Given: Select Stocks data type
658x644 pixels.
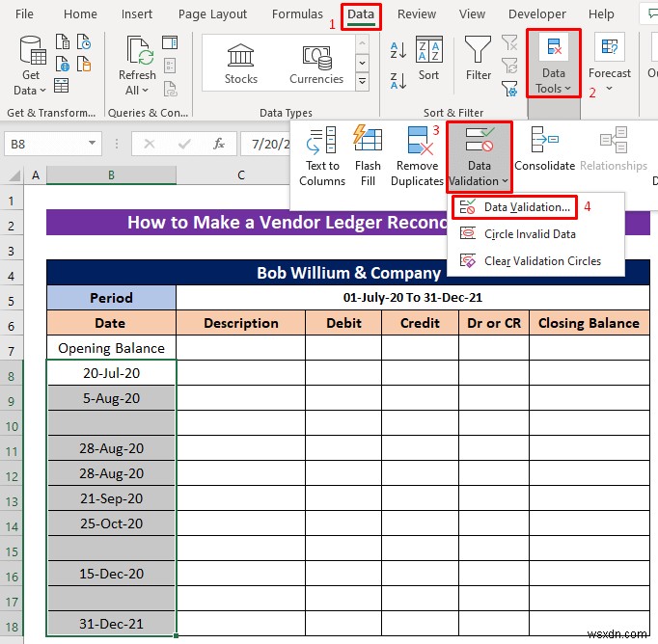Looking at the screenshot, I should tap(240, 64).
